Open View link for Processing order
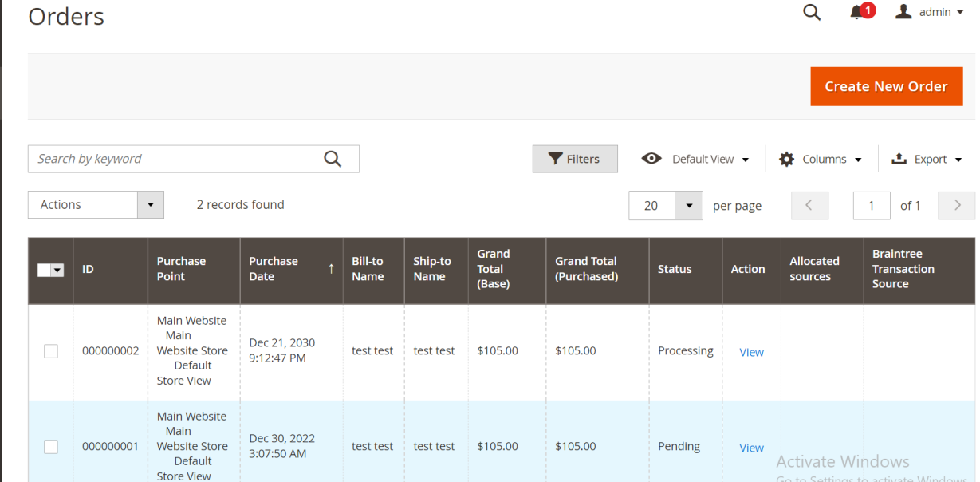The width and height of the screenshot is (980, 482). click(751, 352)
